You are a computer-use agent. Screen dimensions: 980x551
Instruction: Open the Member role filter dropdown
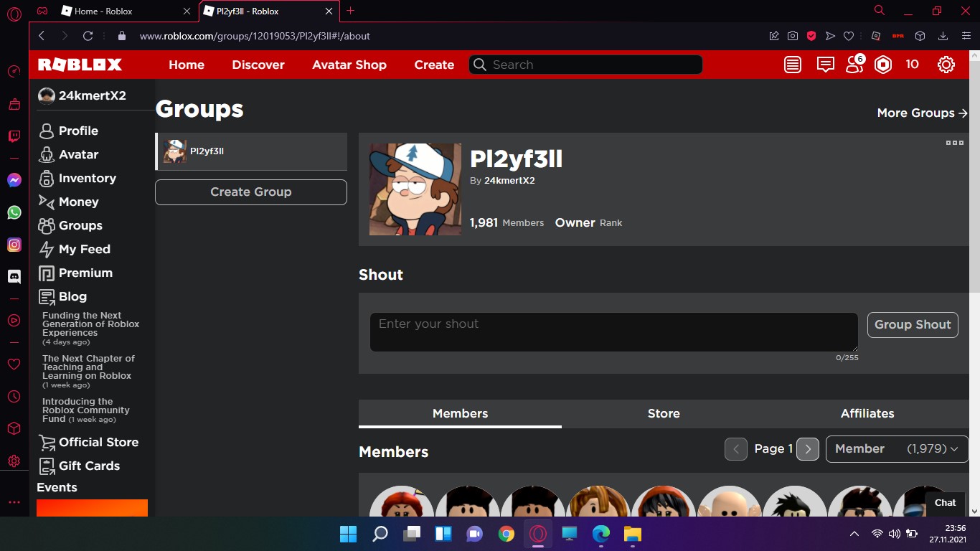click(x=897, y=449)
